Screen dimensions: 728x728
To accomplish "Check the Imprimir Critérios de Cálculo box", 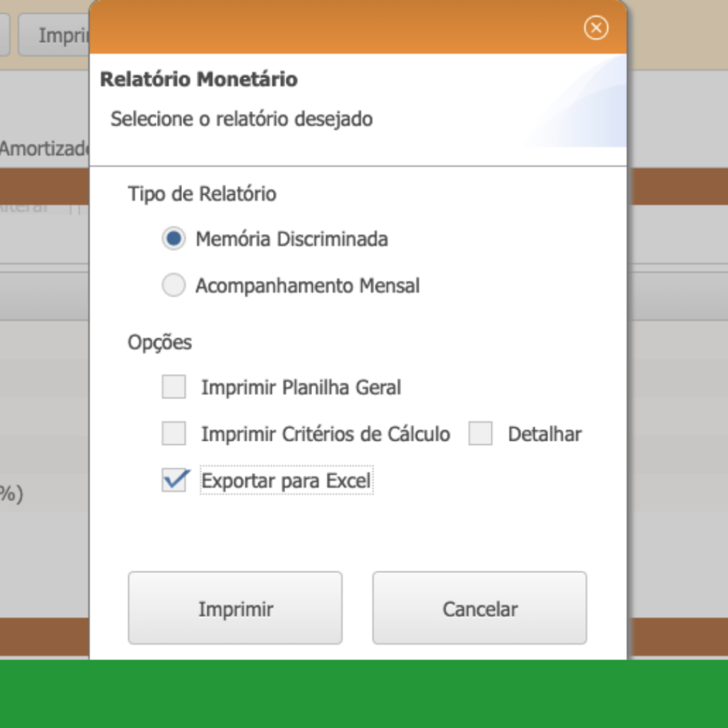I will [173, 434].
